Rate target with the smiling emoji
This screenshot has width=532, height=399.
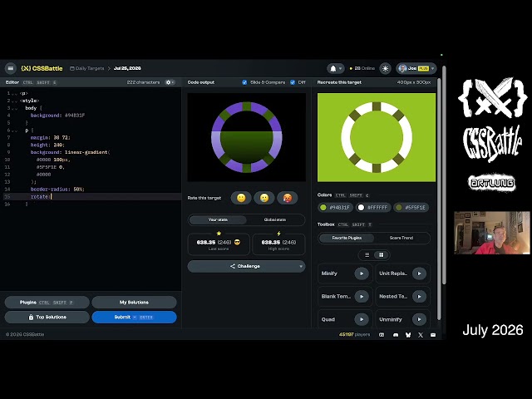241,198
